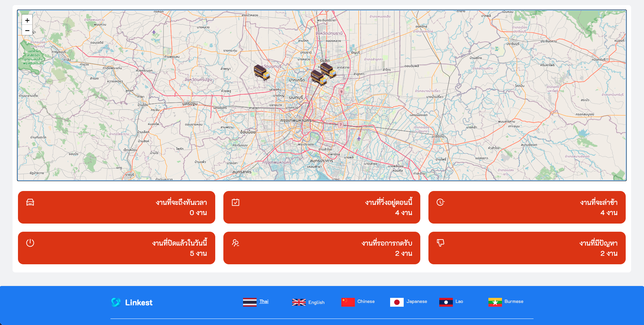The width and height of the screenshot is (644, 325).
Task: Click the highway marker labeled 7 on the map
Action: coord(340,124)
